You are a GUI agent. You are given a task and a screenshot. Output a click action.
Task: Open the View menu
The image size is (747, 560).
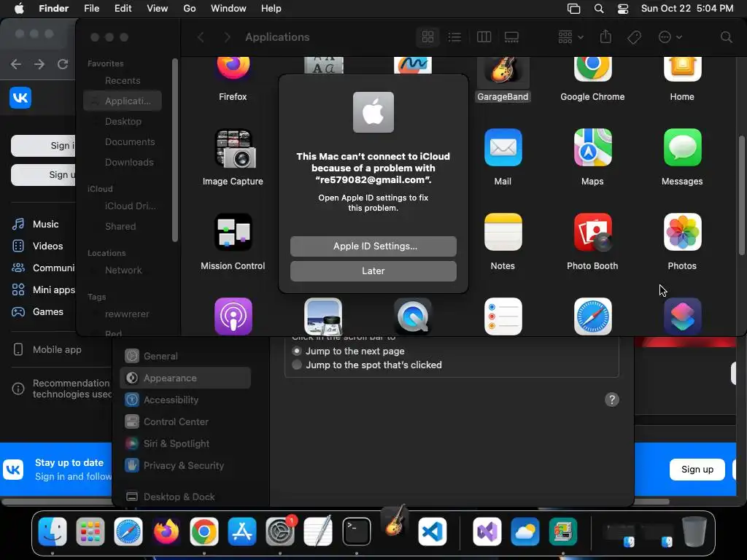pos(158,9)
